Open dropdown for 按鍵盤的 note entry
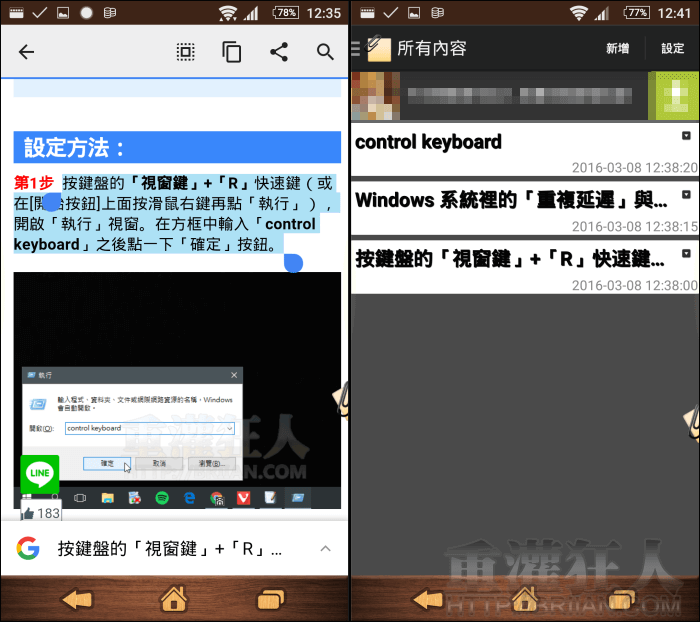This screenshot has height=622, width=700. (686, 253)
